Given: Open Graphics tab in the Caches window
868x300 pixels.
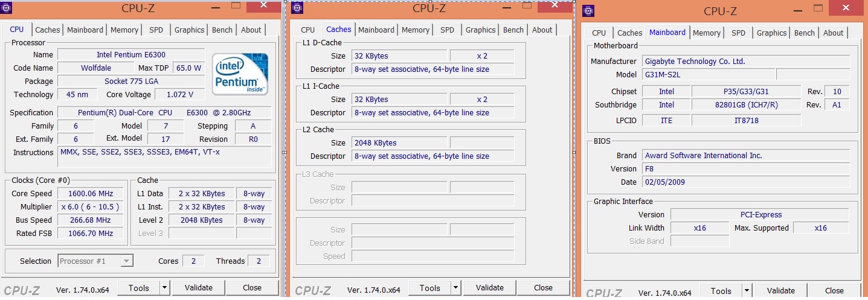Looking at the screenshot, I should (480, 30).
